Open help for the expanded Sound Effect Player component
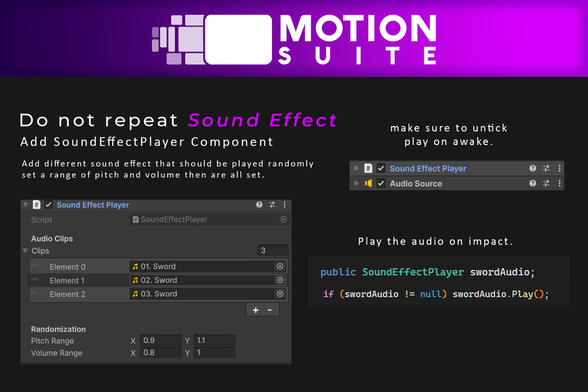Viewport: 588px width, 392px height. [x=259, y=205]
